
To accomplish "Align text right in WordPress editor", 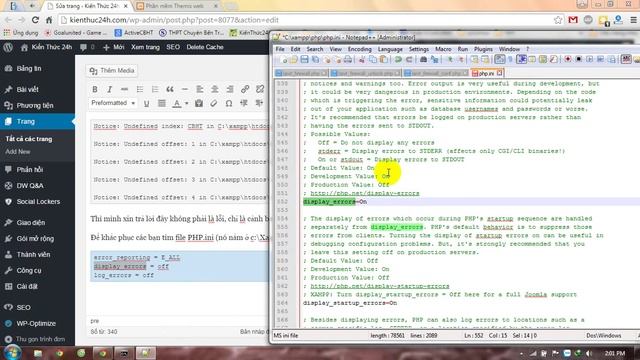I will coord(230,89).
